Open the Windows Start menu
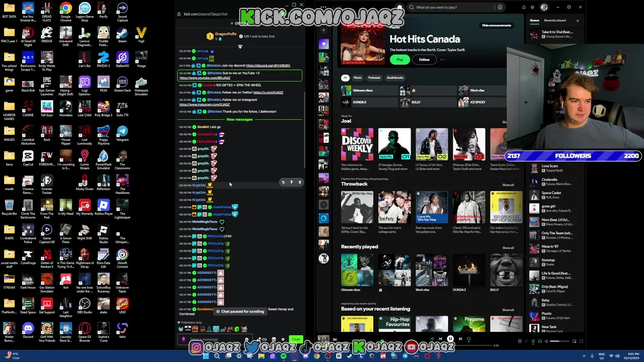The image size is (644, 362). pyautogui.click(x=206, y=356)
